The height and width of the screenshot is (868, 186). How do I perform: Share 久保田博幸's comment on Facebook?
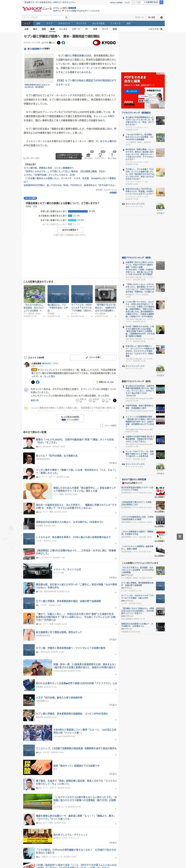pos(38,382)
